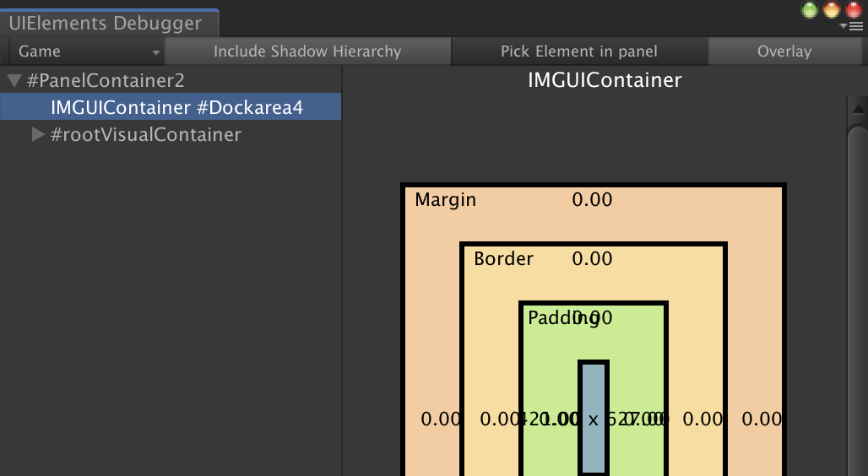Open the Game panel dropdown

coord(86,51)
